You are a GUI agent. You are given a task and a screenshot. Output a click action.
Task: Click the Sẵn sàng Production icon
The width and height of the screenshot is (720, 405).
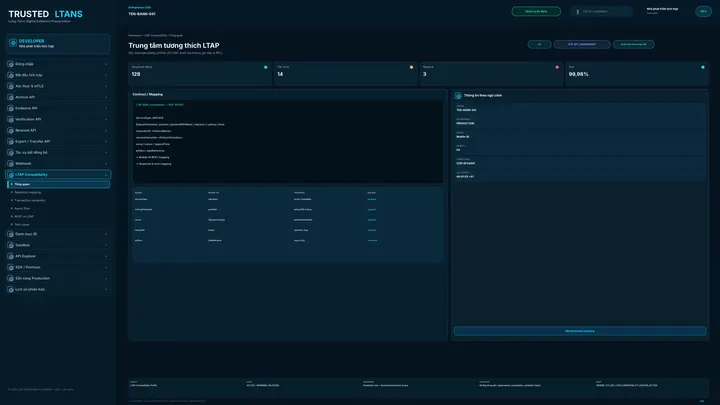click(x=11, y=278)
